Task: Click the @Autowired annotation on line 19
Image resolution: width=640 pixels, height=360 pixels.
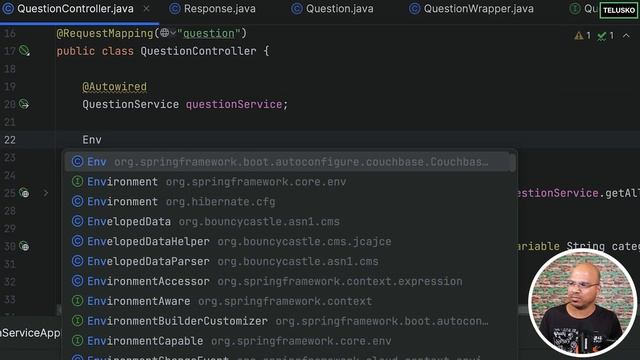Action: 114,87
